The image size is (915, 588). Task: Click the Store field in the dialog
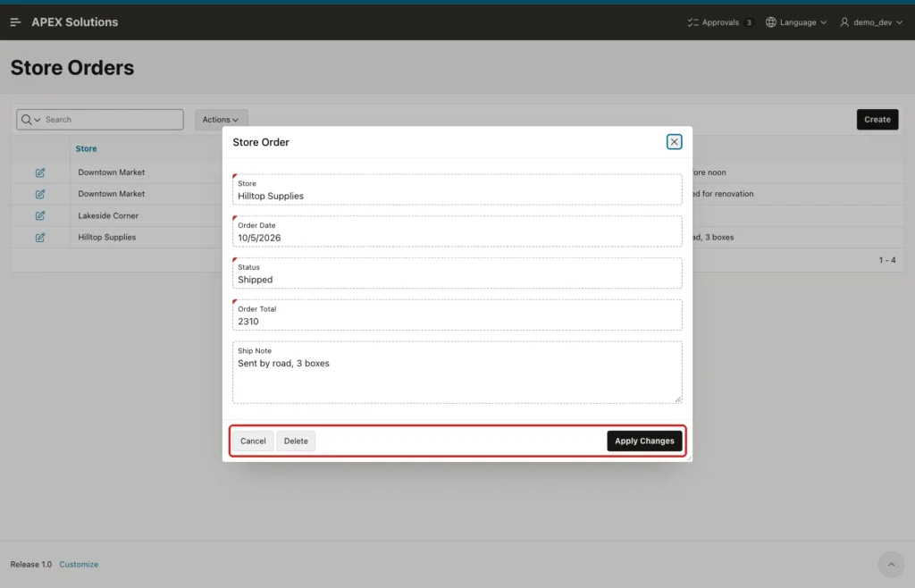pos(457,189)
